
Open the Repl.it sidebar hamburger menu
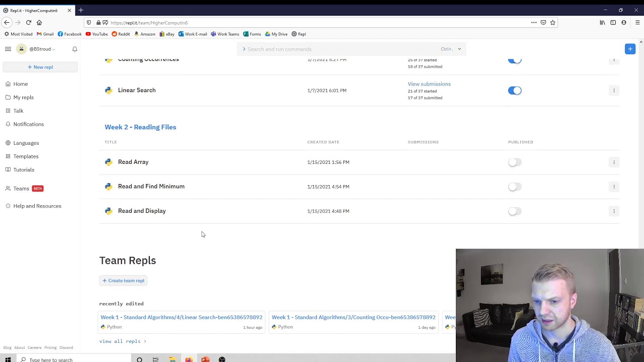coord(8,49)
